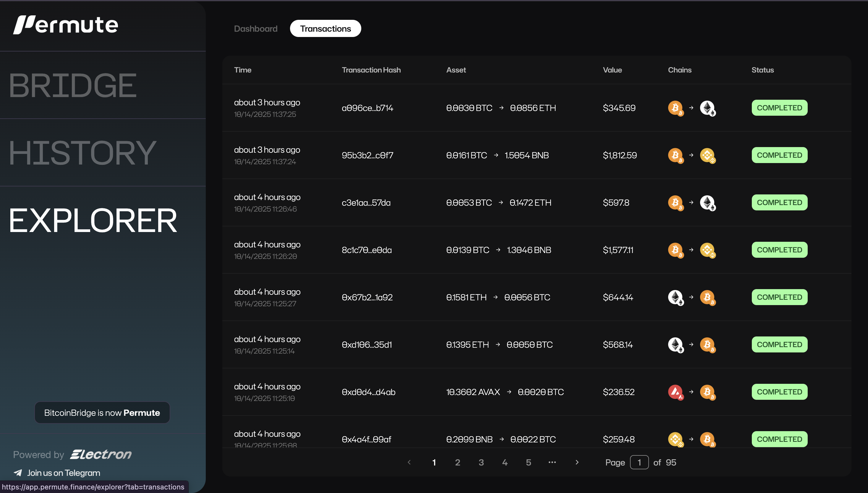The height and width of the screenshot is (493, 868).
Task: Go to next page with right chevron
Action: point(577,462)
